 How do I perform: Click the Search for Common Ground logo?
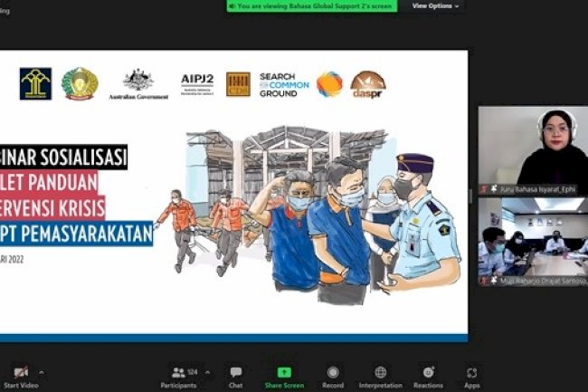click(x=283, y=84)
